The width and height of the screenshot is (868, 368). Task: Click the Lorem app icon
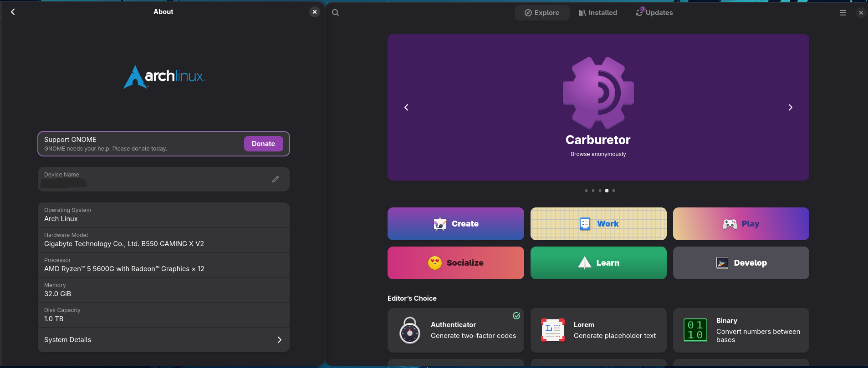pos(553,330)
